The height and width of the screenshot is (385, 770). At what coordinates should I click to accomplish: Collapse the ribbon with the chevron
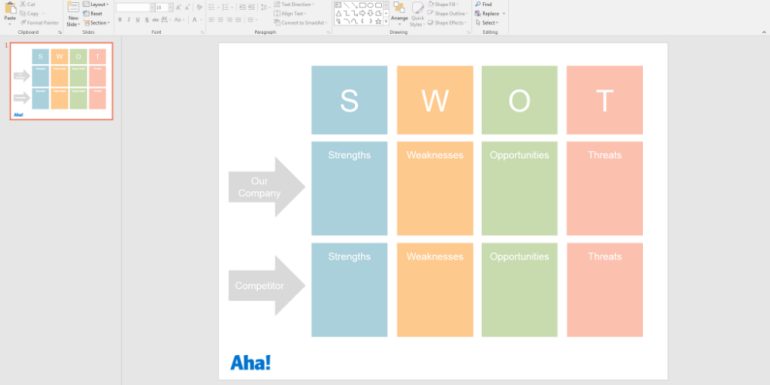coord(764,32)
